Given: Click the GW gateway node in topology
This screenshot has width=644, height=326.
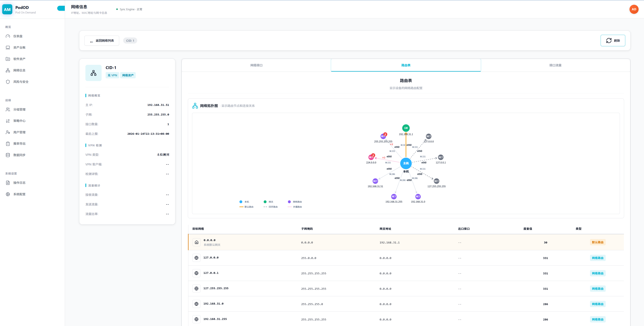Looking at the screenshot, I should pos(406,128).
